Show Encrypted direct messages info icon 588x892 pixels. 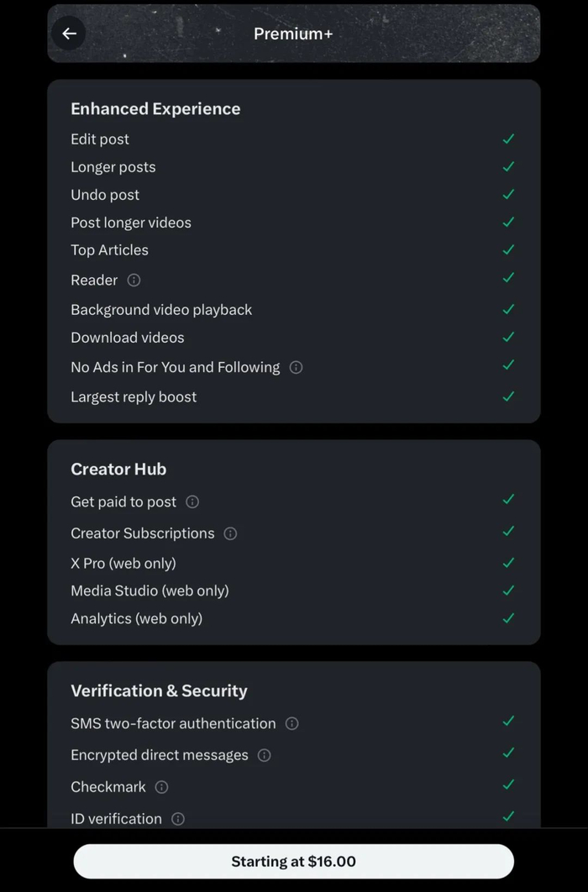click(x=264, y=755)
